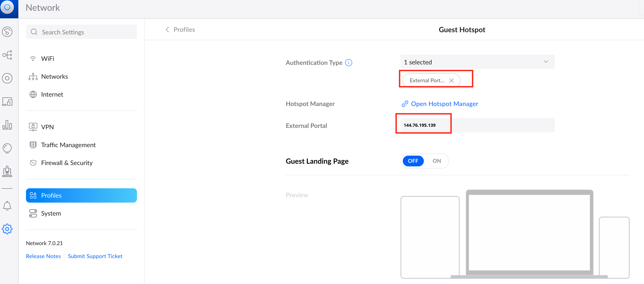644x284 pixels.
Task: Open the Search Settings field
Action: tap(81, 32)
